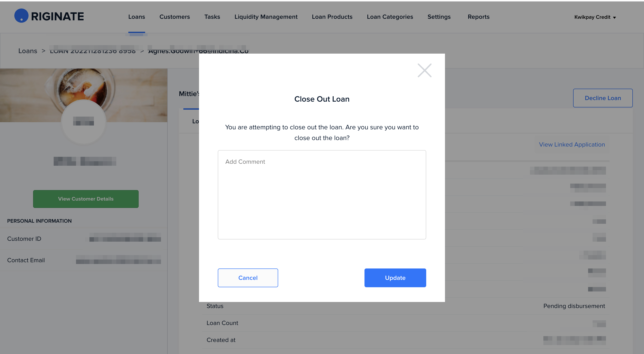Click the Loans breadcrumb link

[28, 51]
